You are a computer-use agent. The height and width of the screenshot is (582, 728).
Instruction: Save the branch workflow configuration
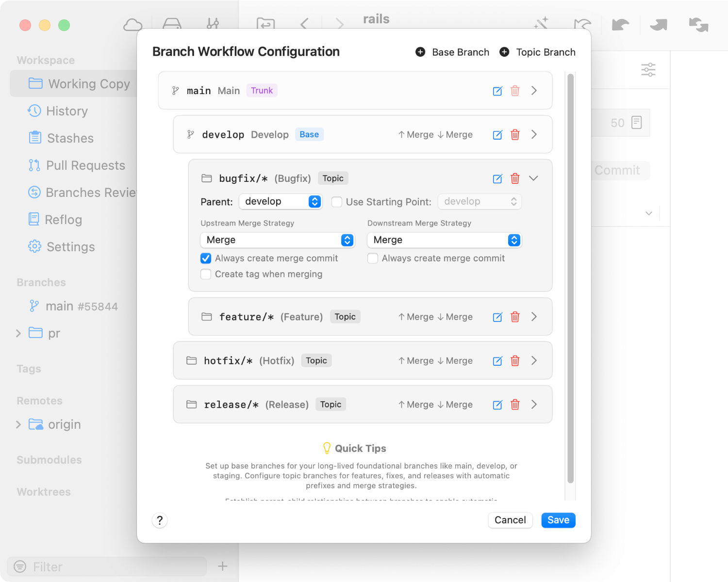pyautogui.click(x=558, y=520)
